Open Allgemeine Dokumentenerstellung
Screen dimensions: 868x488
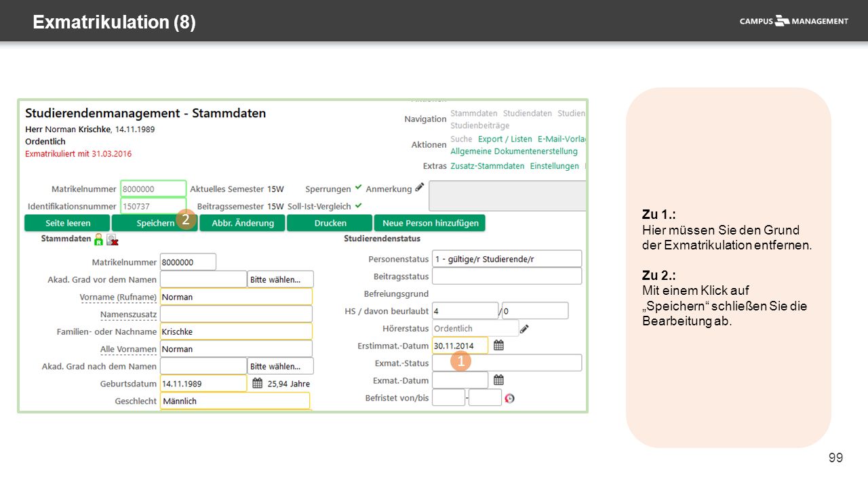pos(514,151)
